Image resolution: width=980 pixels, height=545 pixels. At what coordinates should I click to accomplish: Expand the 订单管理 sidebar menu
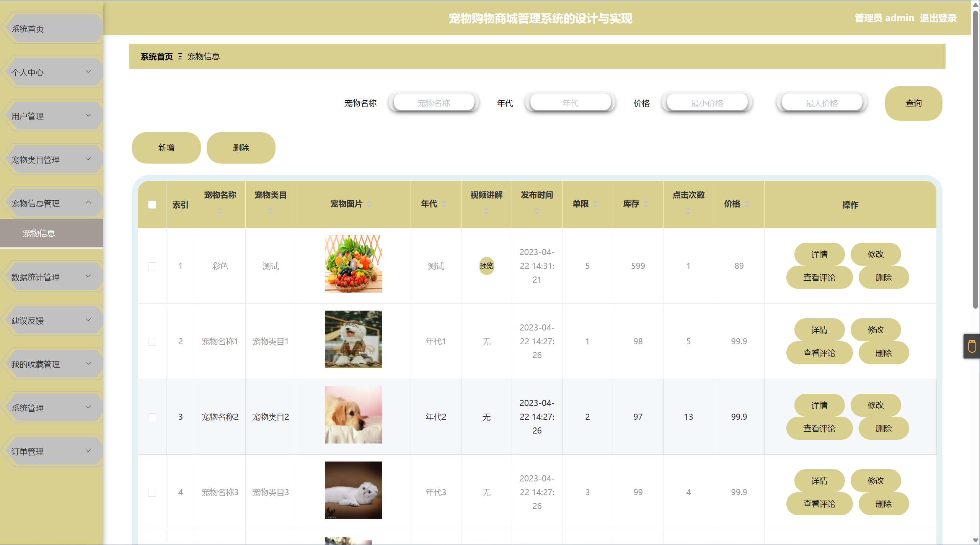52,451
